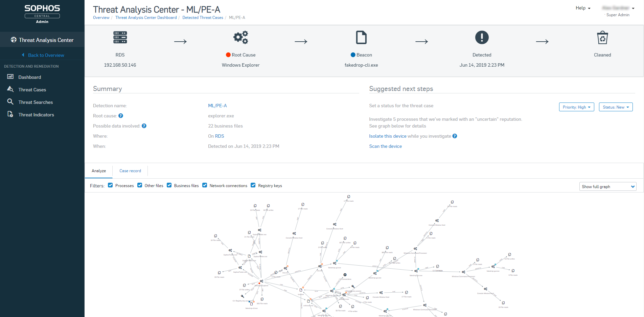Uncheck the Processes filter checkbox
Viewport: 644px width, 317px height.
110,185
